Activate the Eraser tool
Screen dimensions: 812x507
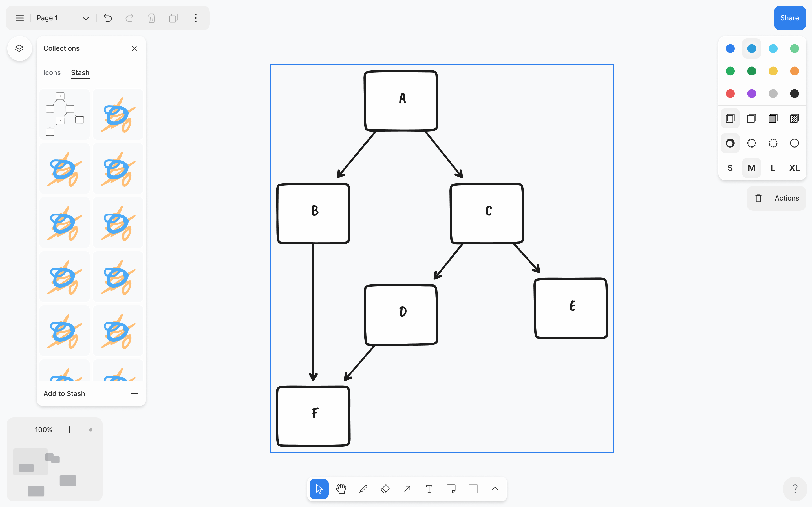385,489
